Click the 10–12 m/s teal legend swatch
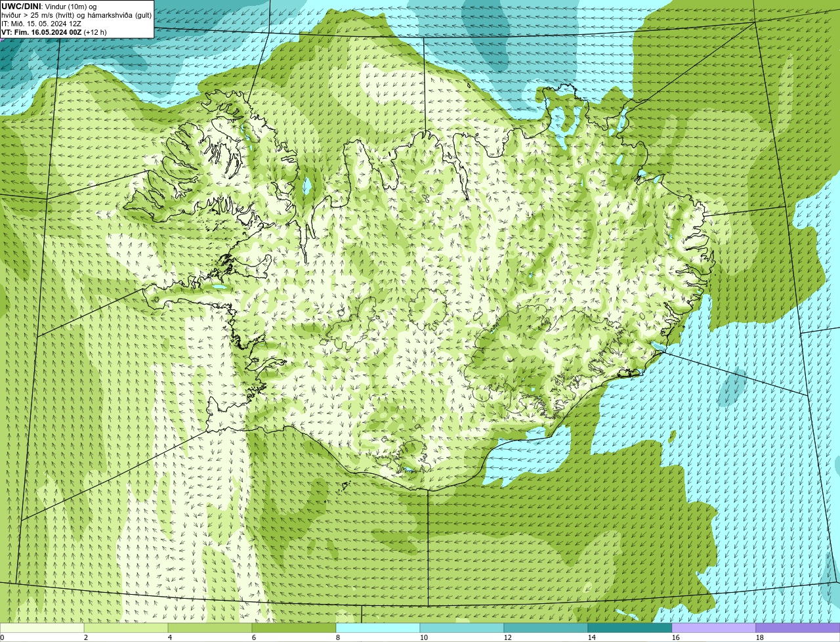 coord(462,628)
